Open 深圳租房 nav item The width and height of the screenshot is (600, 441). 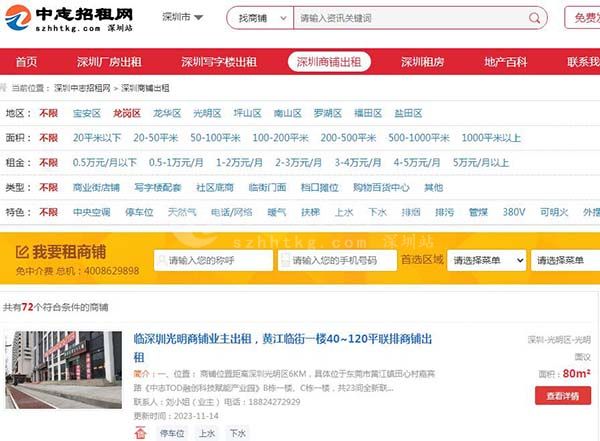[x=422, y=62]
